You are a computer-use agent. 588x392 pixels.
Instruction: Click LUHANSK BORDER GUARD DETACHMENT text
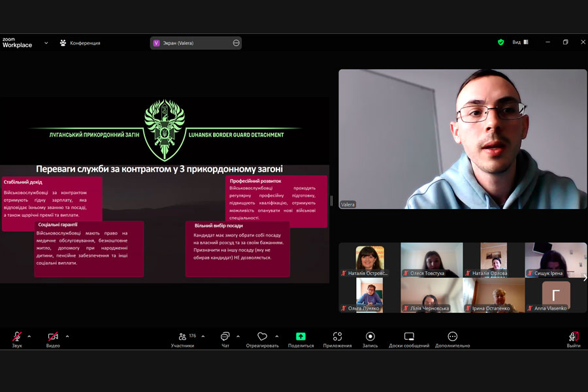tap(237, 135)
